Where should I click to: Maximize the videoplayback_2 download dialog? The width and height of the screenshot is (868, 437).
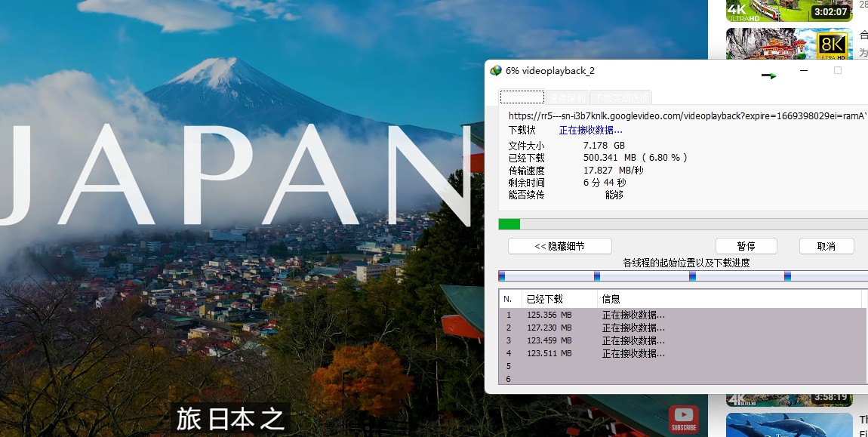tap(837, 70)
